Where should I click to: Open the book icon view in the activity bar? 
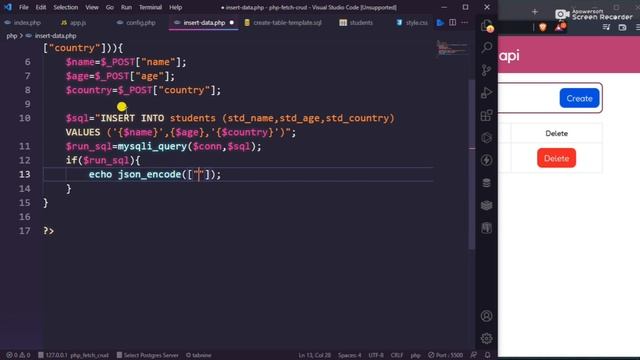(x=487, y=228)
